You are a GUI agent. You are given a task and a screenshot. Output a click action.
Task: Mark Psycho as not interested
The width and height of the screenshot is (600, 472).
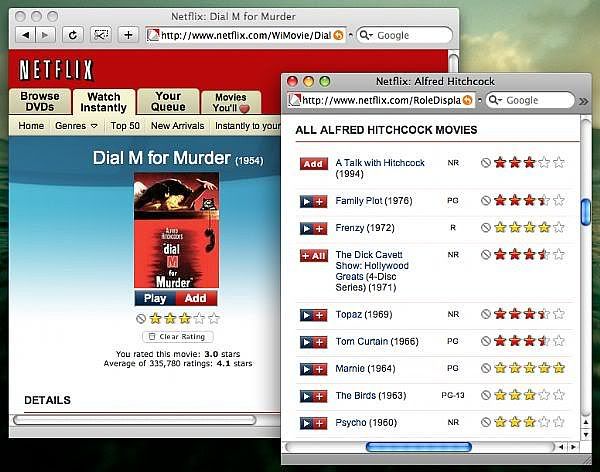coord(486,422)
